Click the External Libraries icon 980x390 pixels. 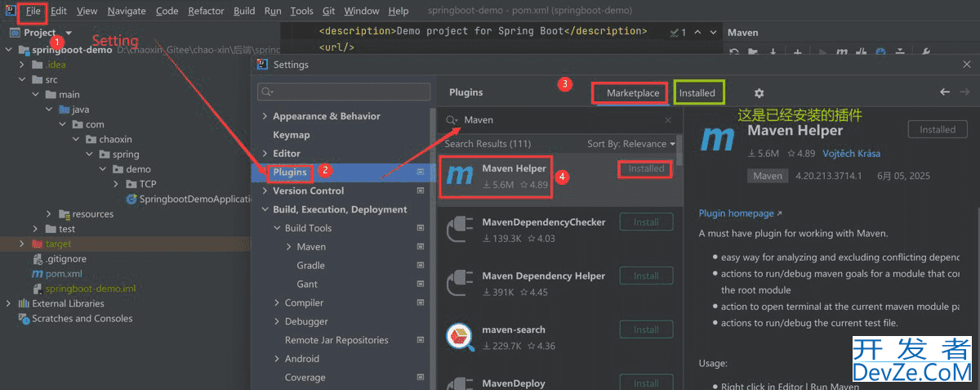point(23,303)
